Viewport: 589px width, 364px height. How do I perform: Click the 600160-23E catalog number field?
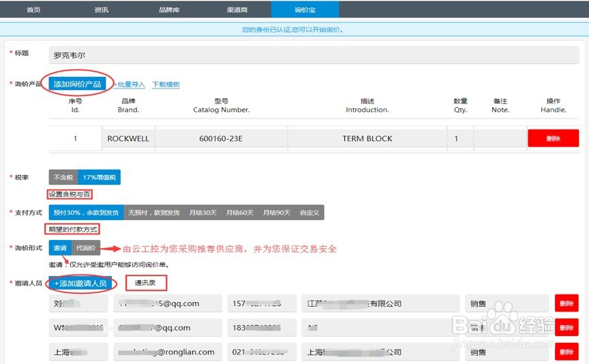[222, 138]
